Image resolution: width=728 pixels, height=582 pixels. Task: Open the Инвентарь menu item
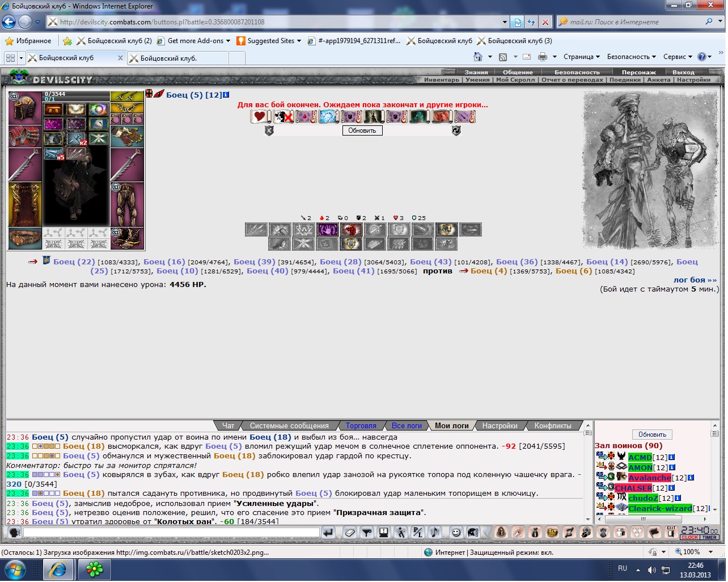[x=442, y=80]
